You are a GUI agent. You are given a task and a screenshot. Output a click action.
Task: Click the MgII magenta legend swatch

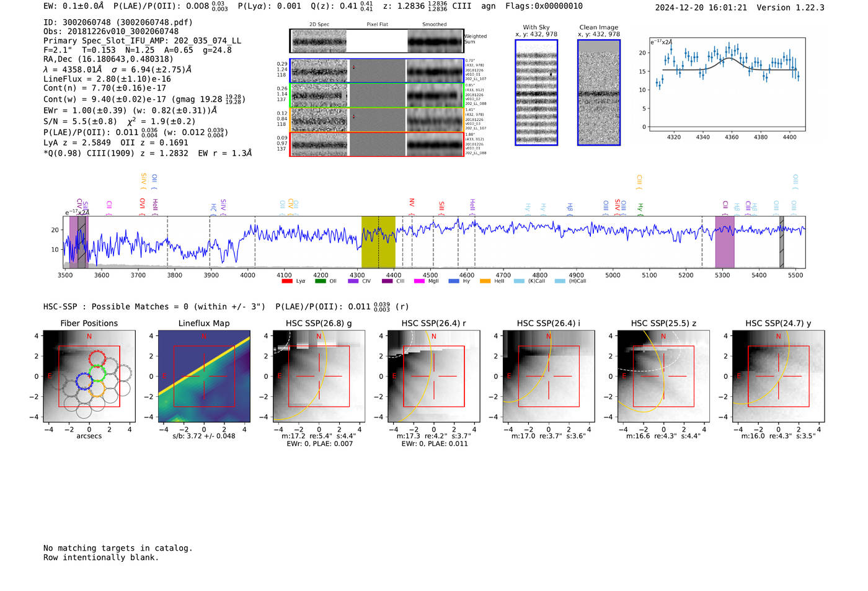click(x=419, y=281)
